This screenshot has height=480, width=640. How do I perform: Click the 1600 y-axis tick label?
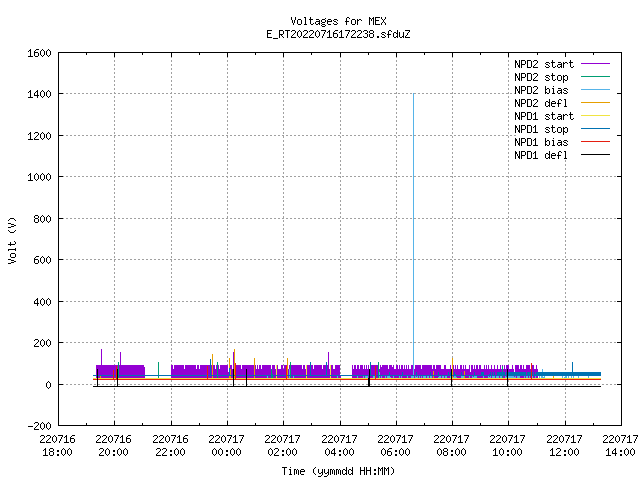coord(40,53)
